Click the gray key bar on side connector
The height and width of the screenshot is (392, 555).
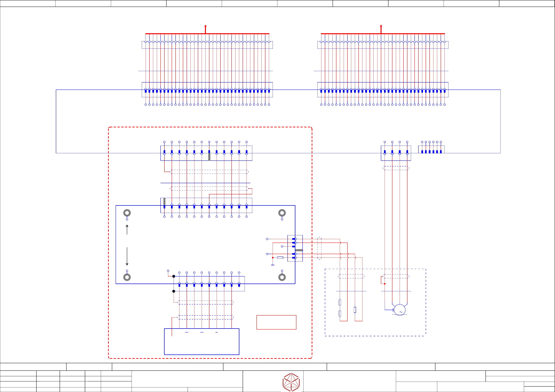tap(299, 250)
